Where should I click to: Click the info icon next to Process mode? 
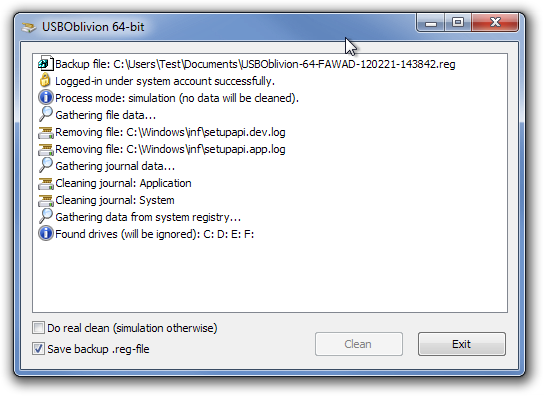click(45, 98)
